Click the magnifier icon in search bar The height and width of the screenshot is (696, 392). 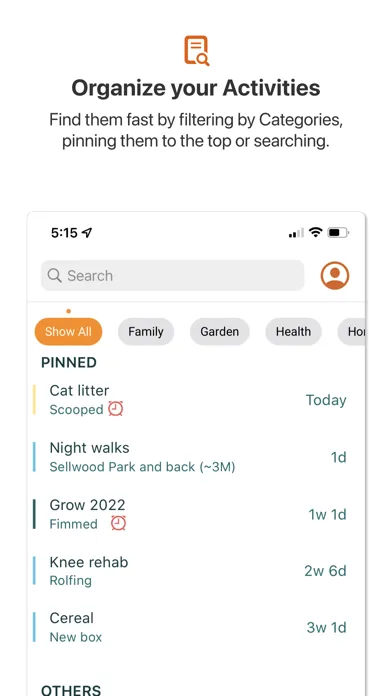(54, 275)
